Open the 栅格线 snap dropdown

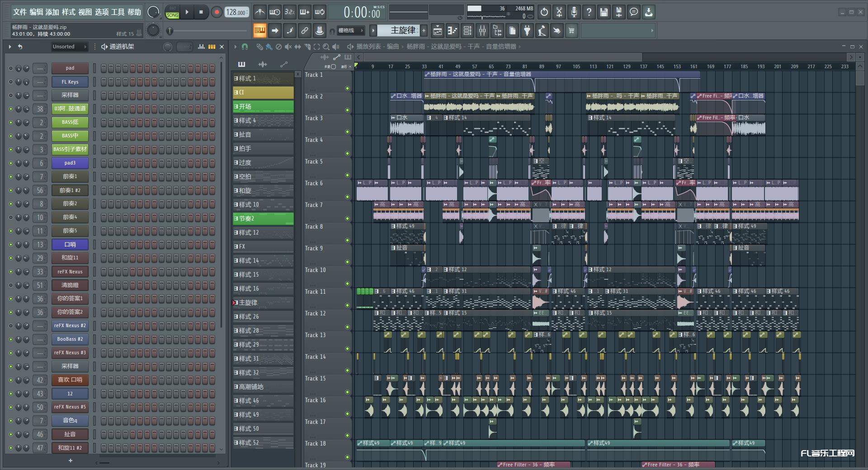351,31
